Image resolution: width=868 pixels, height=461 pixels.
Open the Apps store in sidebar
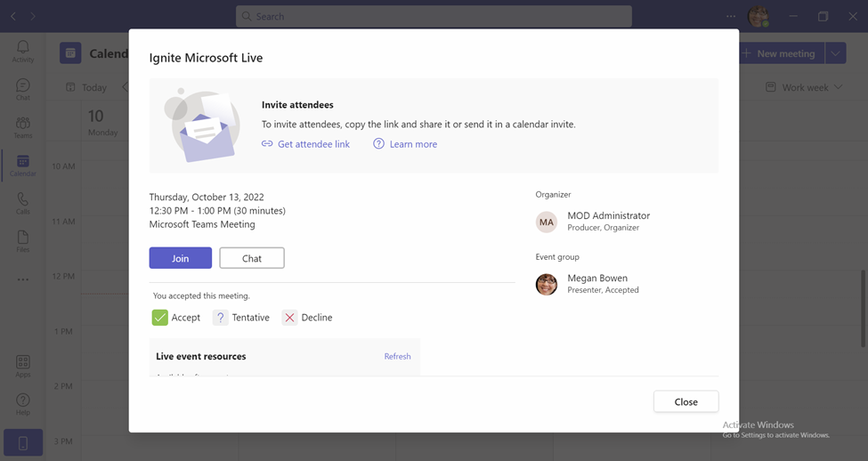click(x=22, y=367)
